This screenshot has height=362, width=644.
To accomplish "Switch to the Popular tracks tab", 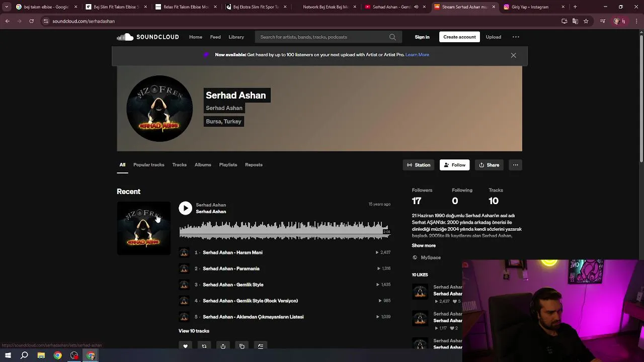I will coord(148,165).
